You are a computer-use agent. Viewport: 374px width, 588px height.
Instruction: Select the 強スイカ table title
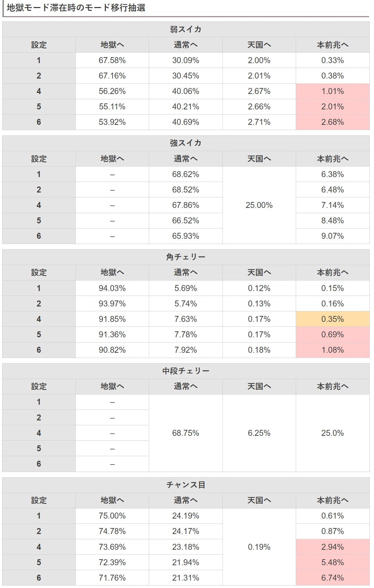[186, 143]
